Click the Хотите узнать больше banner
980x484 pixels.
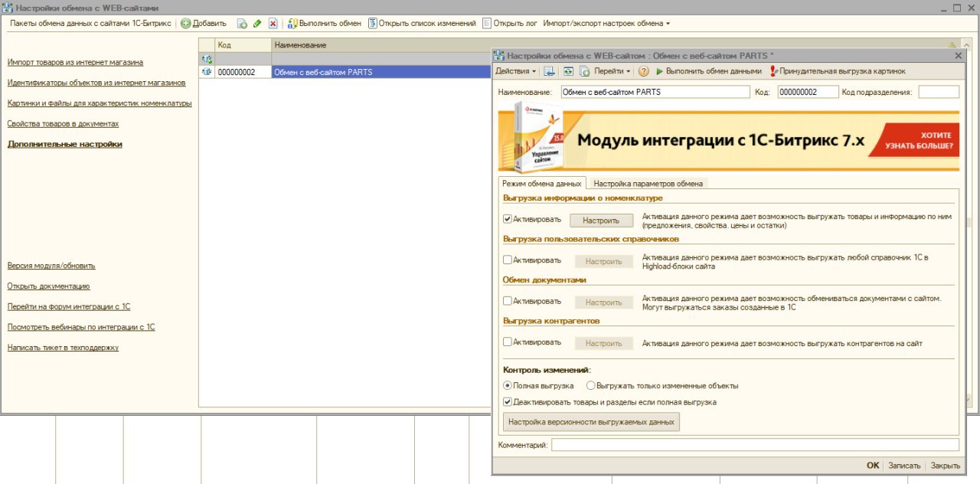913,139
